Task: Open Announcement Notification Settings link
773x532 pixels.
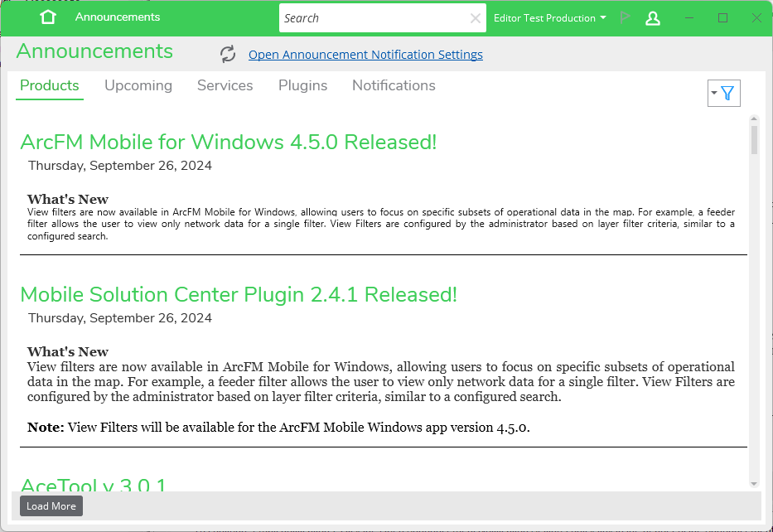Action: [365, 54]
